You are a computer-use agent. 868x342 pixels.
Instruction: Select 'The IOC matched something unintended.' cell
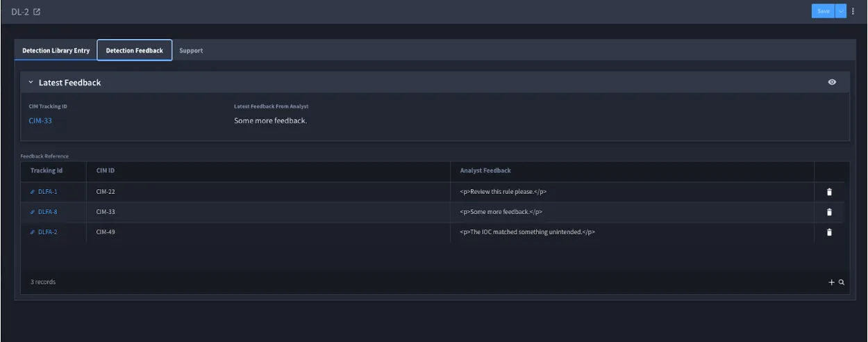tap(633, 231)
